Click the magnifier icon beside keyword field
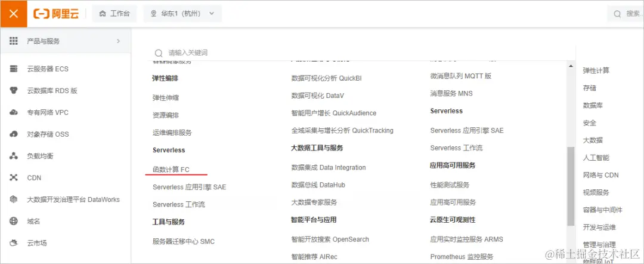Image resolution: width=644 pixels, height=264 pixels. coord(159,53)
